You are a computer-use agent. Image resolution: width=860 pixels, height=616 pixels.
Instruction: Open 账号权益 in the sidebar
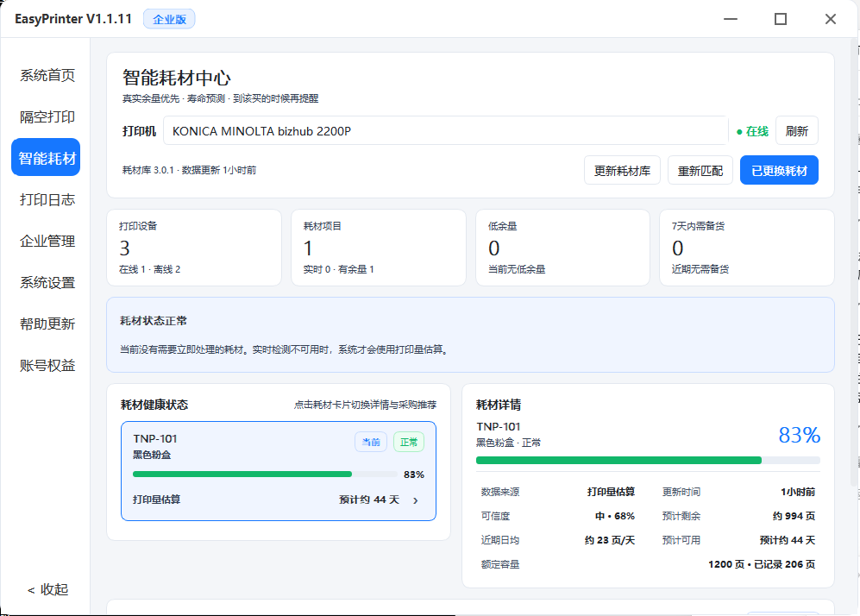point(47,365)
